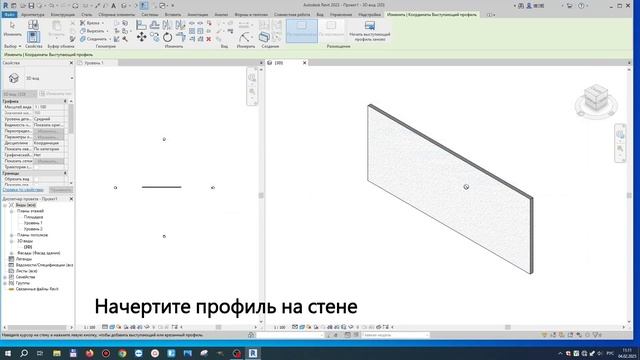The height and width of the screenshot is (360, 640).
Task: Open the Select (Выбор) dropdown under Modify
Action: [13, 47]
